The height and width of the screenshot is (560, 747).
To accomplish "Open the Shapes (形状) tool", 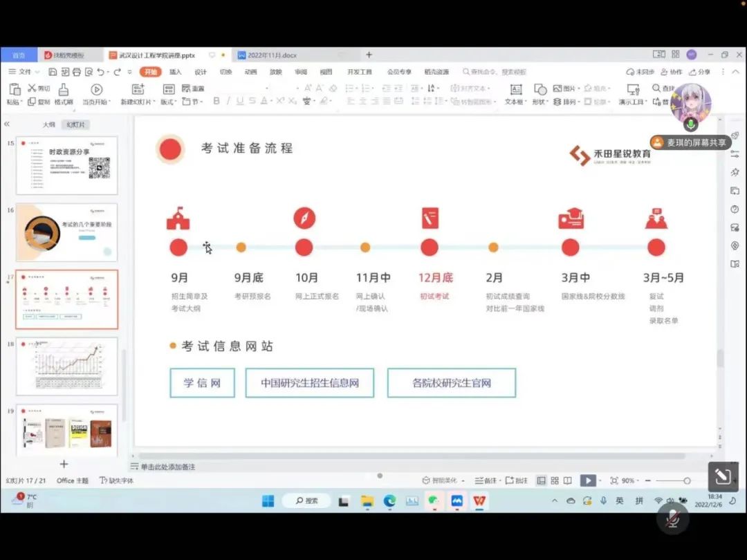I will (539, 90).
